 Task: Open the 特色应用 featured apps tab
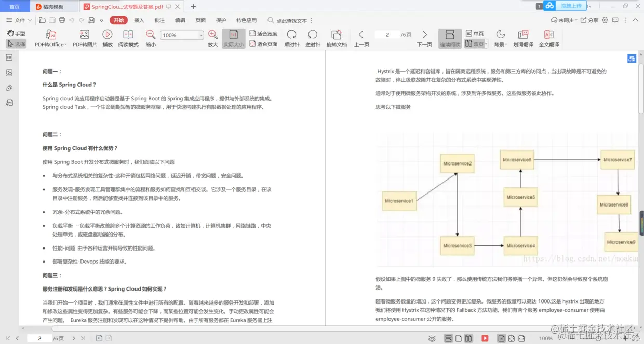point(246,20)
